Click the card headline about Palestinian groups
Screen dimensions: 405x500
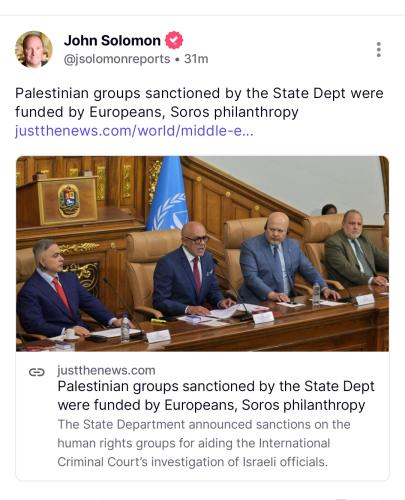[216, 396]
